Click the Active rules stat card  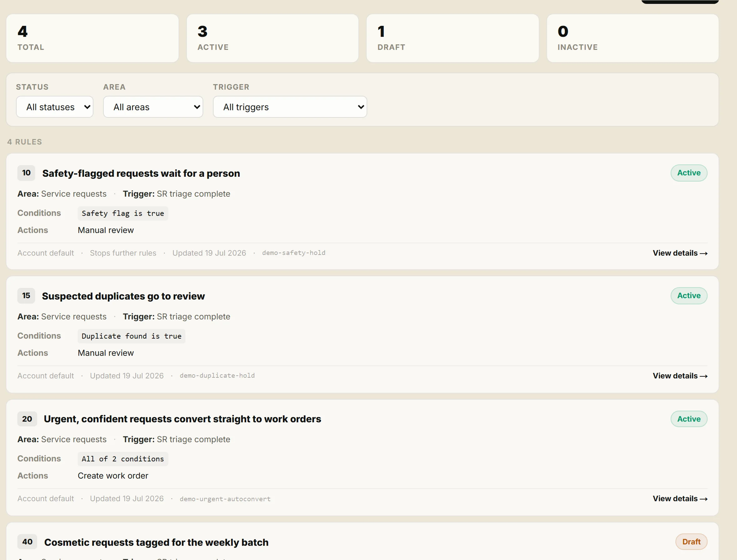[x=272, y=38]
